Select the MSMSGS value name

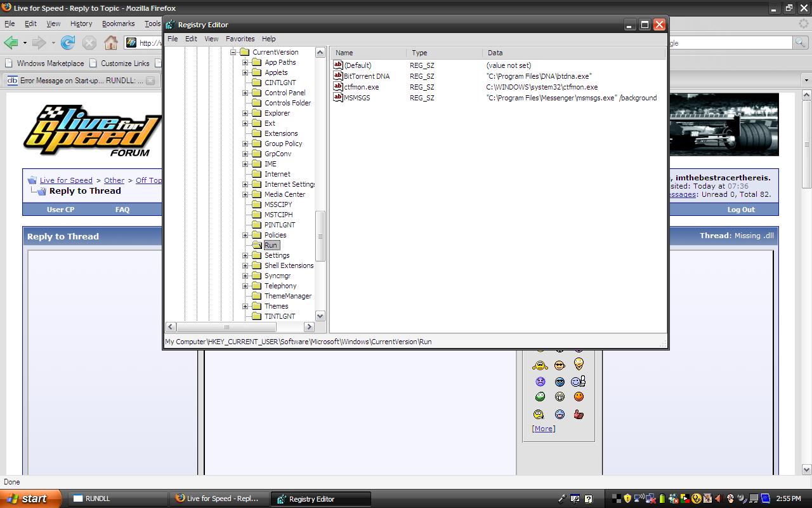pos(357,98)
